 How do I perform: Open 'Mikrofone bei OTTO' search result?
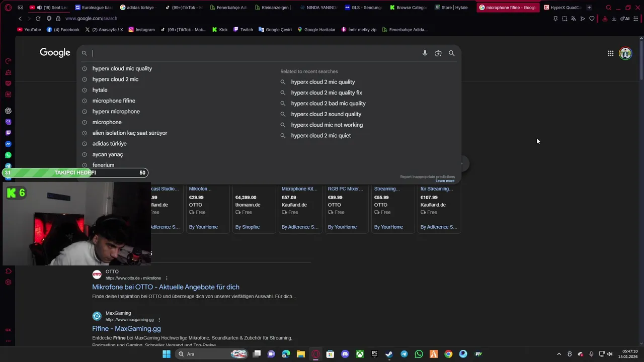tap(166, 287)
